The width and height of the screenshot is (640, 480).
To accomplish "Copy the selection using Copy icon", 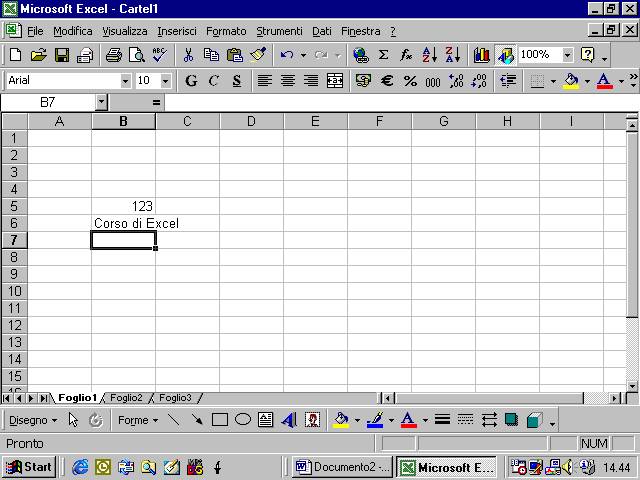I will [x=211, y=55].
